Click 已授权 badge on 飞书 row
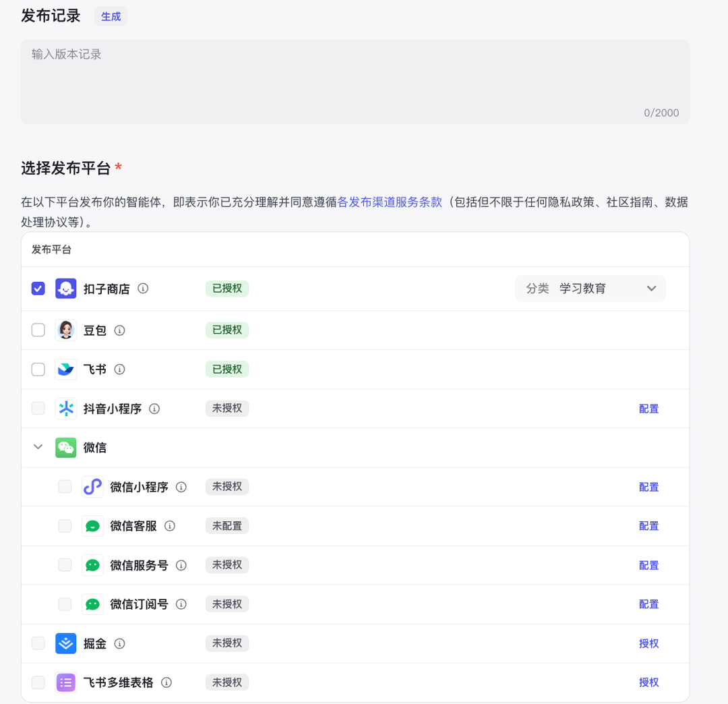Image resolution: width=728 pixels, height=704 pixels. [227, 369]
